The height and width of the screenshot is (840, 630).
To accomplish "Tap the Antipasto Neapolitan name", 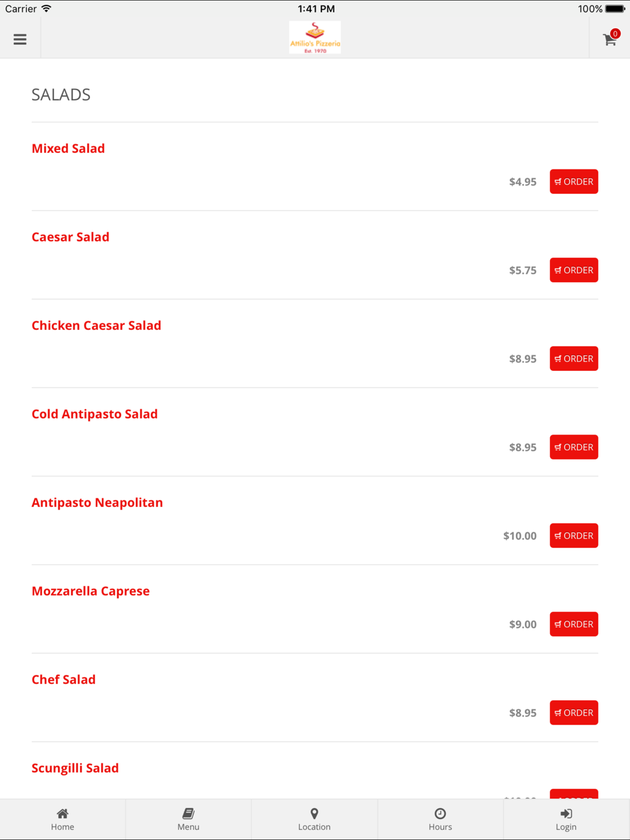I will pos(97,502).
